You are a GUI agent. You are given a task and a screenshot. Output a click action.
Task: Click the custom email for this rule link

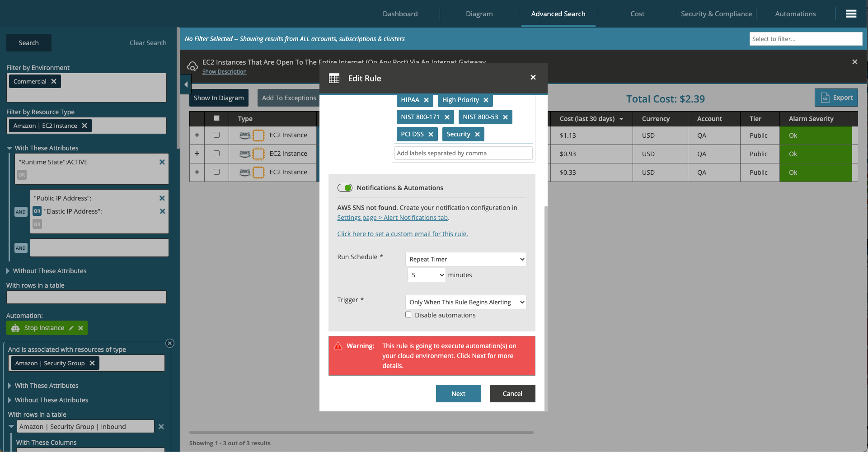click(x=403, y=234)
